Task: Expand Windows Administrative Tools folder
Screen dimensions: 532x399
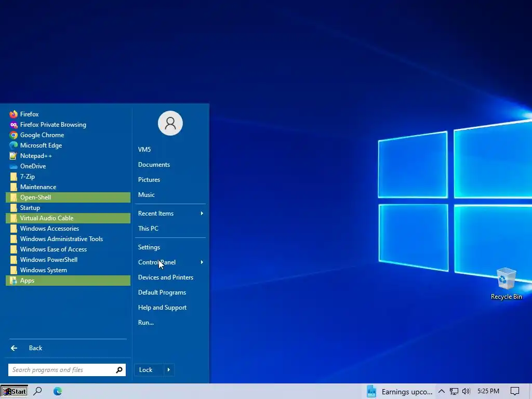Action: pyautogui.click(x=68, y=239)
